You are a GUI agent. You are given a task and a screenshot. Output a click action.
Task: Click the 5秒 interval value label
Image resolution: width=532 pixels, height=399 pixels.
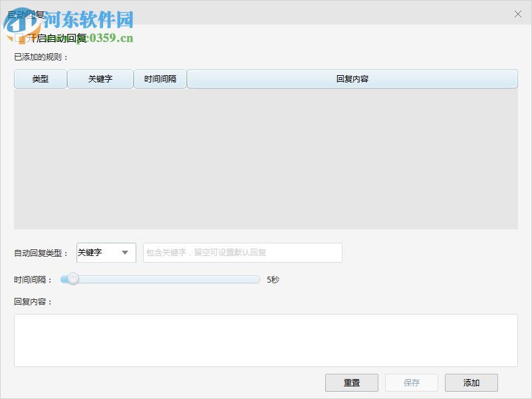pos(272,279)
